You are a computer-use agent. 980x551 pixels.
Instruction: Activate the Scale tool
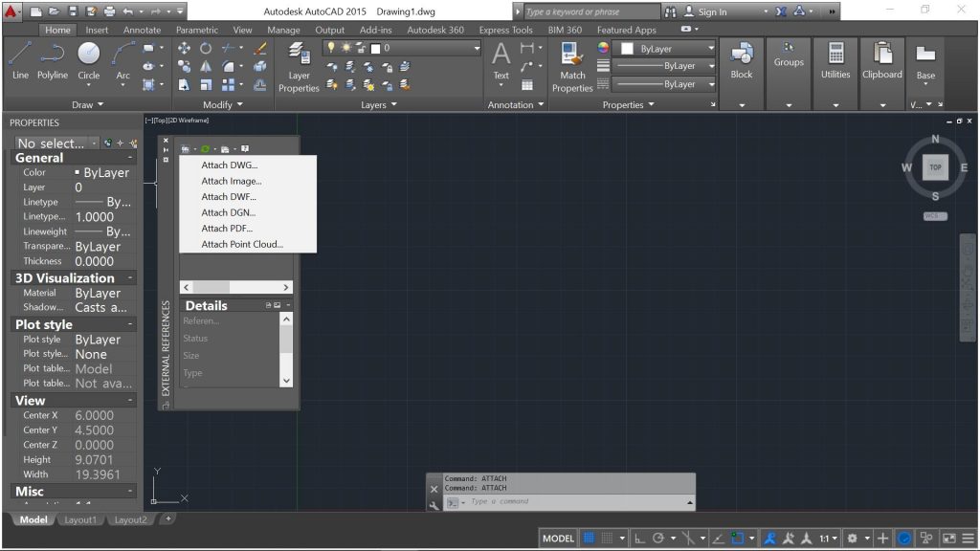pos(206,84)
